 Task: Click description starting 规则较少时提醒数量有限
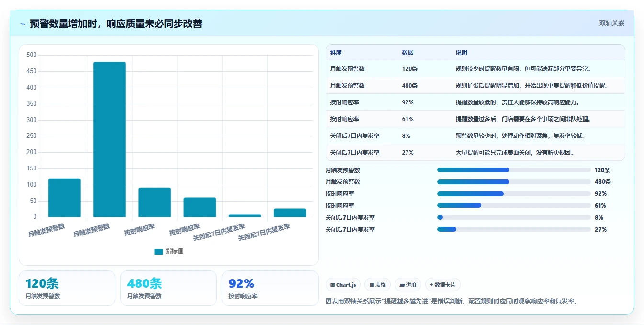524,69
